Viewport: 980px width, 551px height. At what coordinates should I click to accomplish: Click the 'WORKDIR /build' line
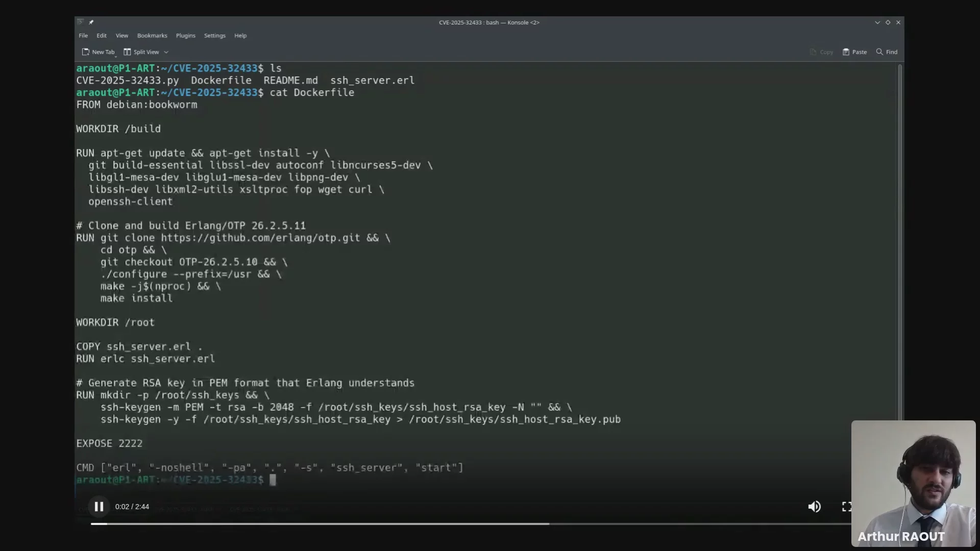pos(118,129)
